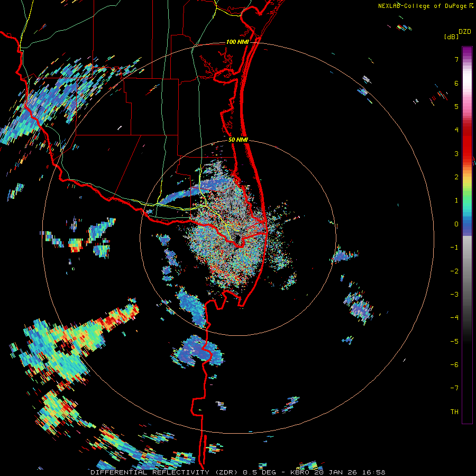Screen dimensions: 476x476
Task: Click the TH threshold label on the scale
Action: coord(454,411)
